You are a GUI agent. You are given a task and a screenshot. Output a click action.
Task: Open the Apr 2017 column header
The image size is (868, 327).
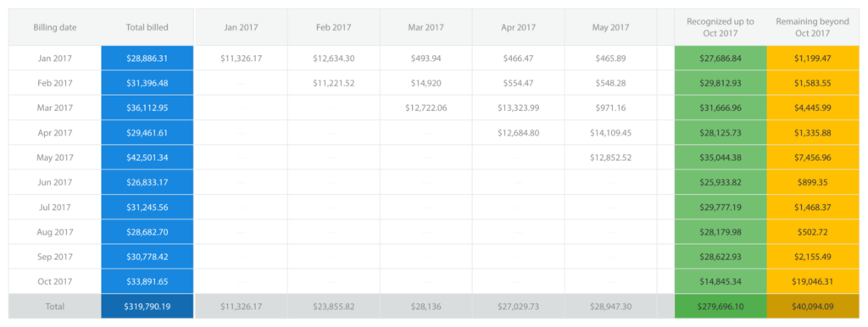point(518,27)
